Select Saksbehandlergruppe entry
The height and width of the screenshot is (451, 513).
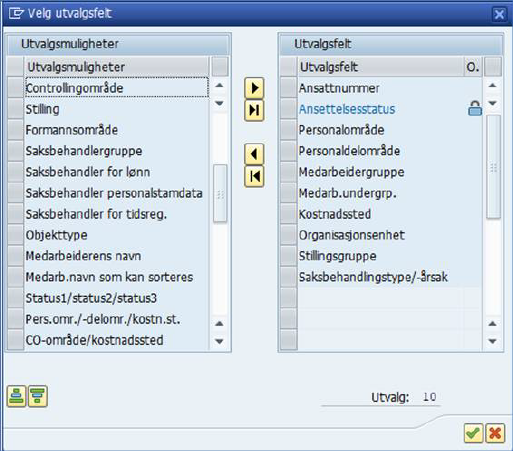coord(117,151)
